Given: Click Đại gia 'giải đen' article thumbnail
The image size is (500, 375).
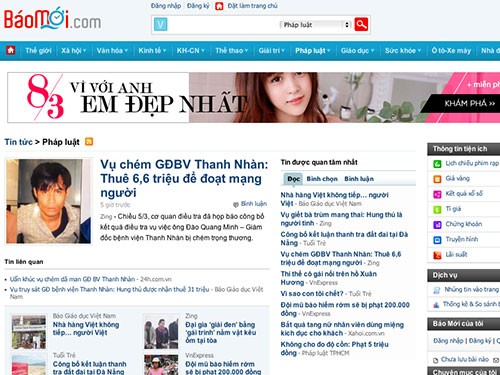Looking at the screenshot, I should pos(161,332).
